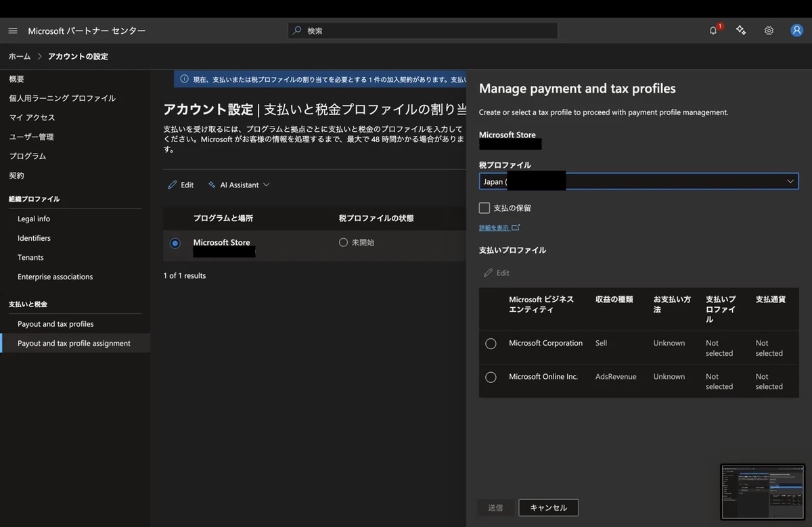Click the external link icon beside 詳細を表示

[516, 228]
